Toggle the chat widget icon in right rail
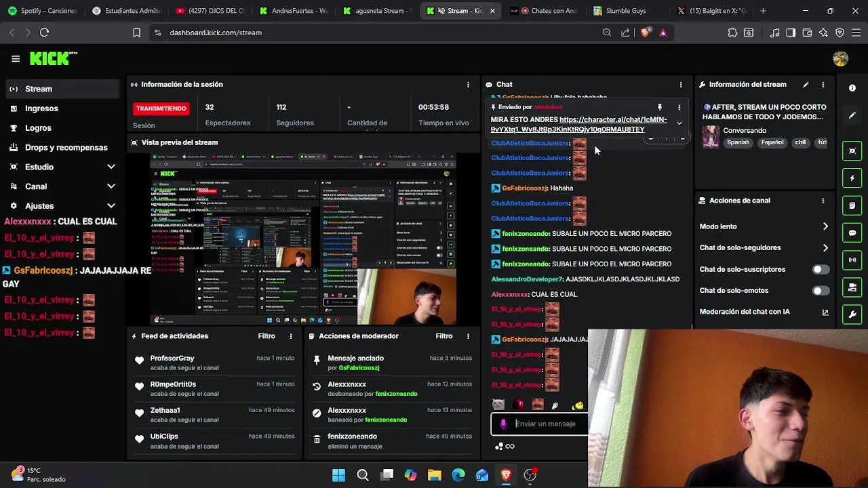The image size is (868, 488). tap(852, 233)
